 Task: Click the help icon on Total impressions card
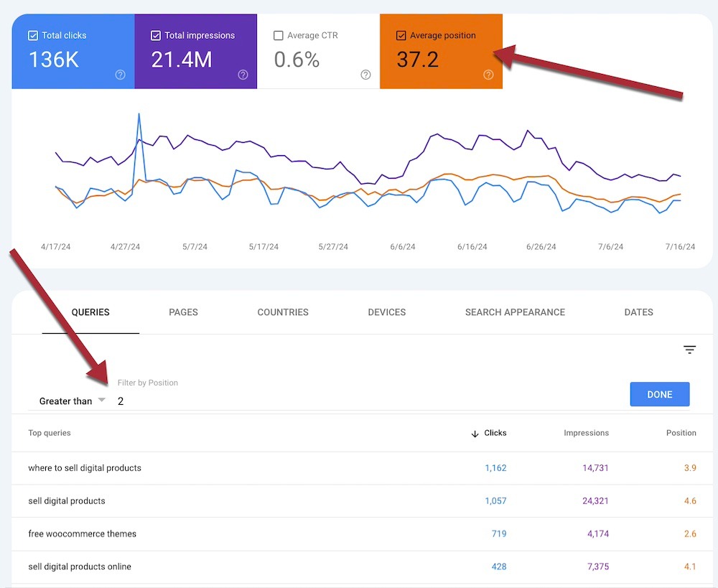[243, 74]
